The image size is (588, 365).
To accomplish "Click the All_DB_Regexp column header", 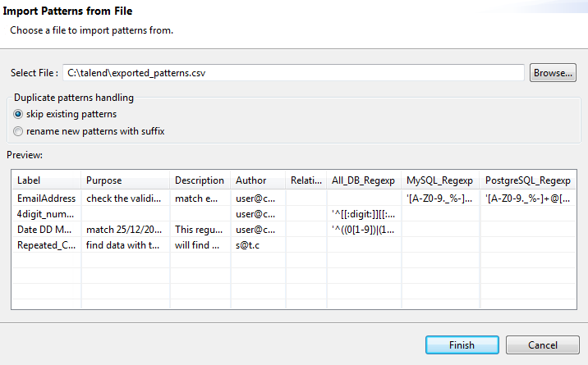I will [363, 180].
